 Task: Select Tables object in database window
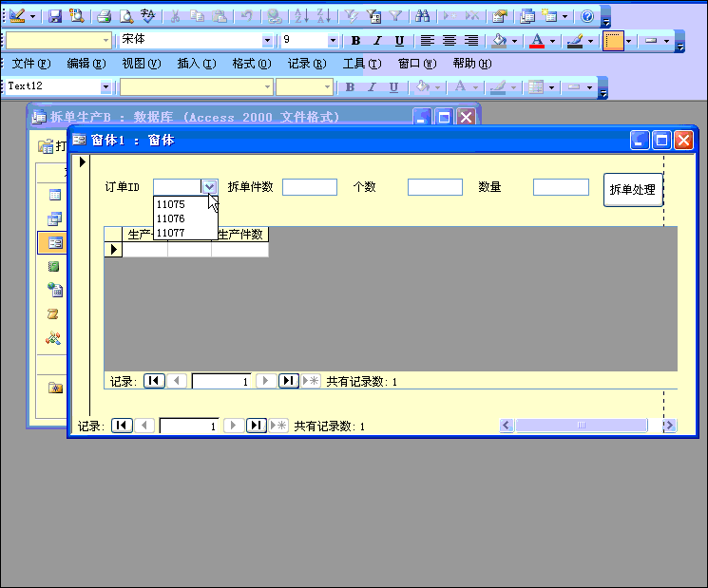pyautogui.click(x=54, y=195)
